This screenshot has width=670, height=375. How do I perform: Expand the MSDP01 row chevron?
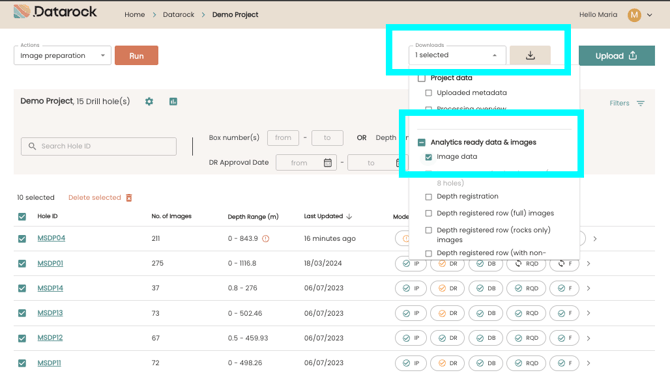(x=588, y=264)
